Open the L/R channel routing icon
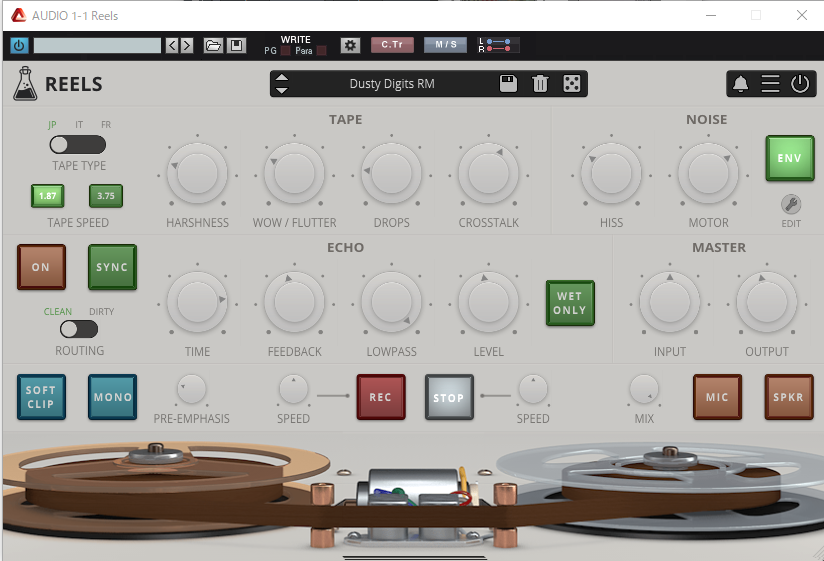 (x=498, y=45)
